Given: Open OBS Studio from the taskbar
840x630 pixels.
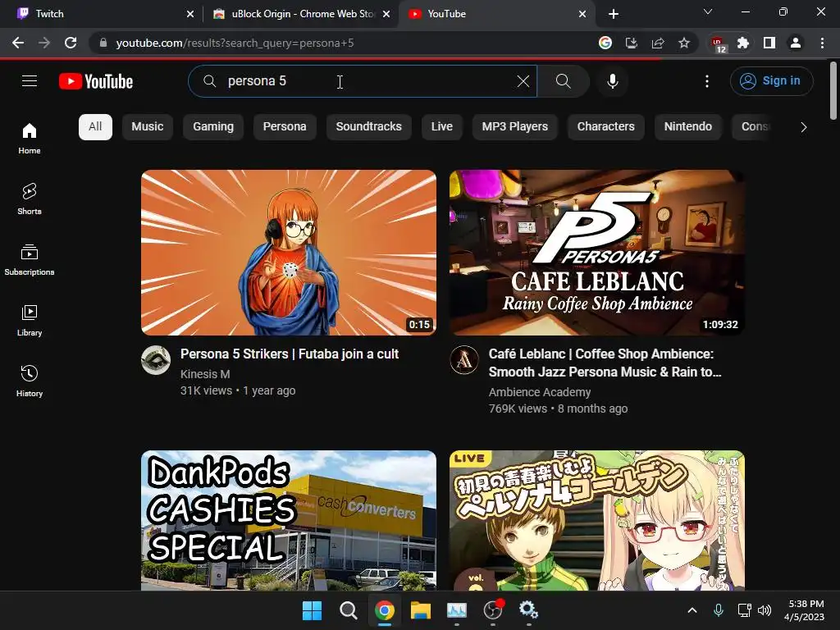Looking at the screenshot, I should coord(493,610).
